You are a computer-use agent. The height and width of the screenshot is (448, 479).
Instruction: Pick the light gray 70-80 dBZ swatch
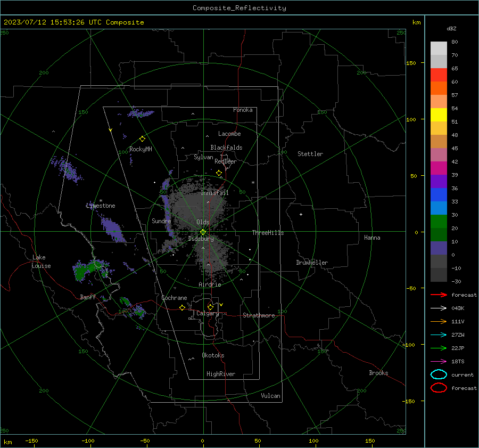point(439,48)
